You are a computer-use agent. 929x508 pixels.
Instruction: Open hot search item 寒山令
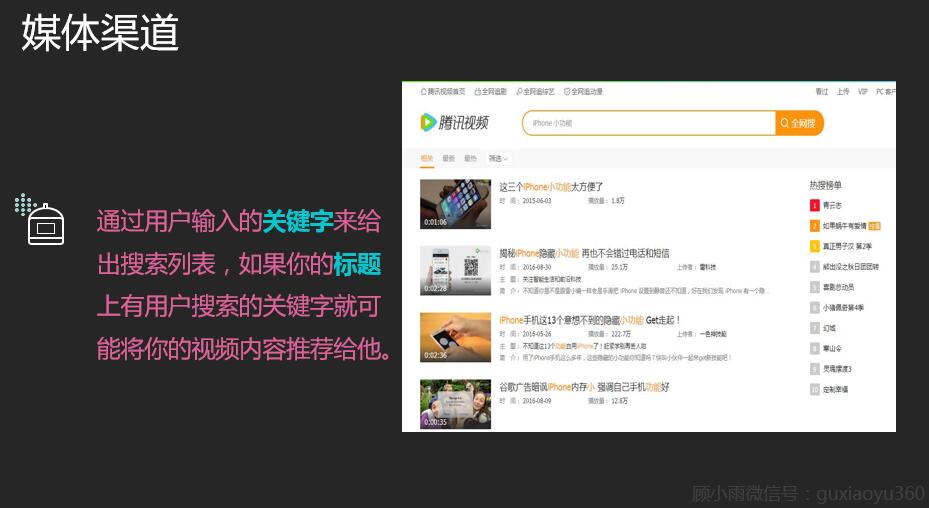(x=832, y=349)
